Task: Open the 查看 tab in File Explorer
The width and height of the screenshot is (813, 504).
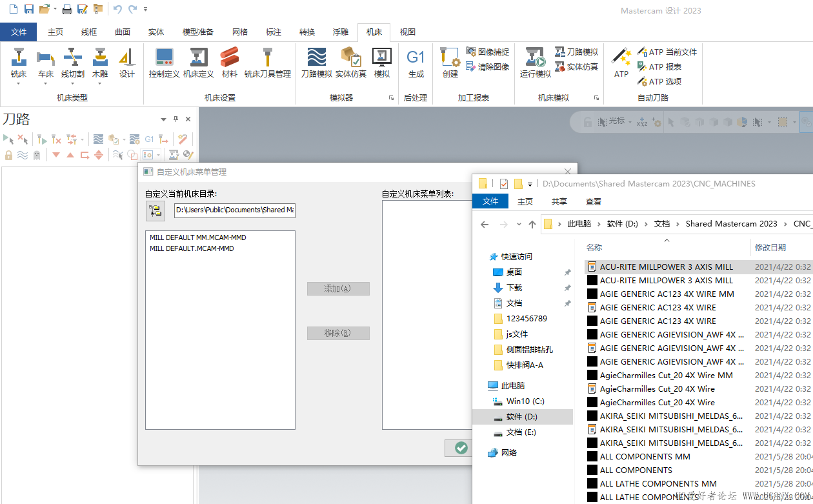Action: tap(594, 201)
